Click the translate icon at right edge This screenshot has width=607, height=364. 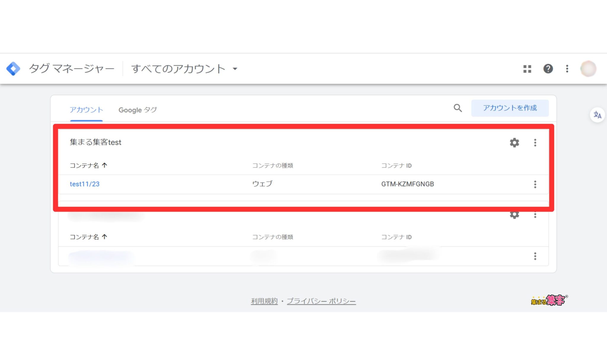597,115
